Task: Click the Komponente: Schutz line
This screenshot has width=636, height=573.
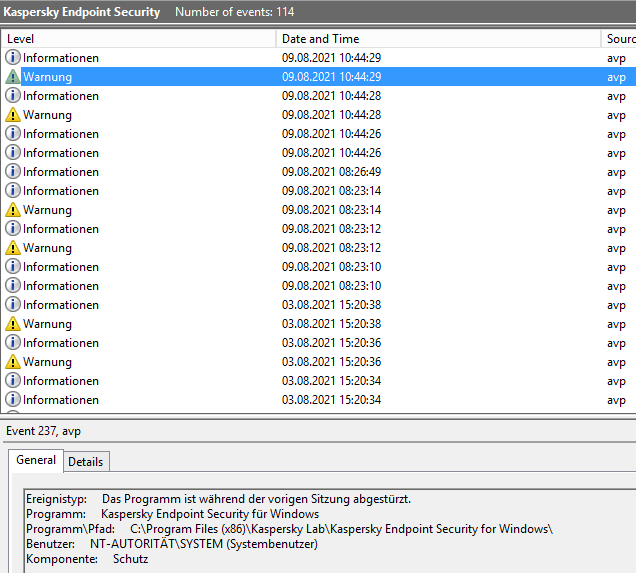Action: click(x=87, y=559)
